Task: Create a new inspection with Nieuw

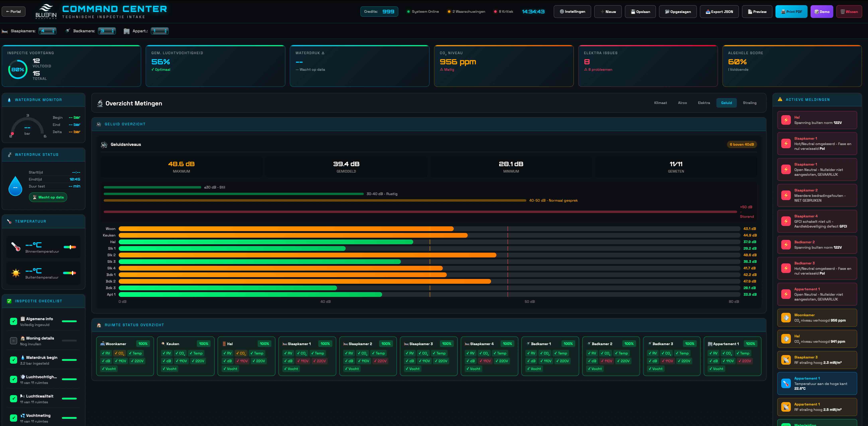Action: click(608, 11)
